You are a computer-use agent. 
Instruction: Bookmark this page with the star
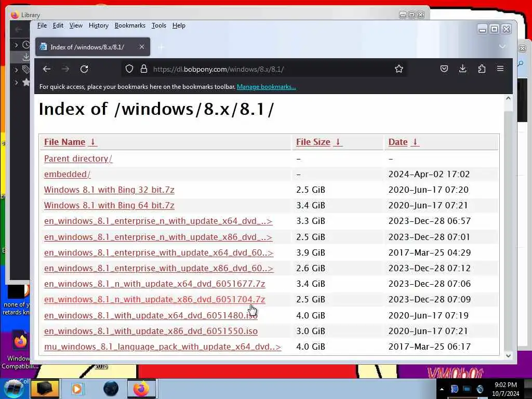(x=398, y=69)
